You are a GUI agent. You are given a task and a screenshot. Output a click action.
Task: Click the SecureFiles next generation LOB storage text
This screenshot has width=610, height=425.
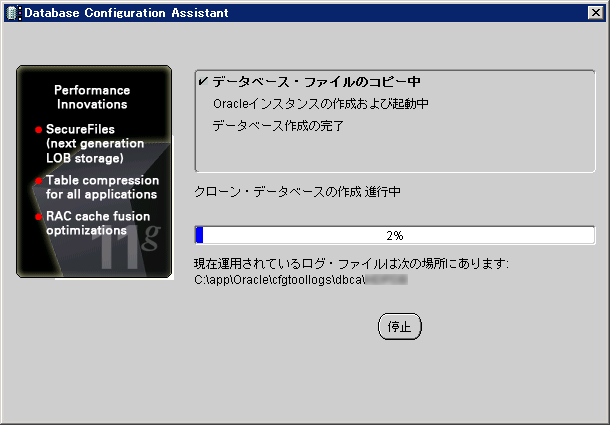tap(95, 144)
